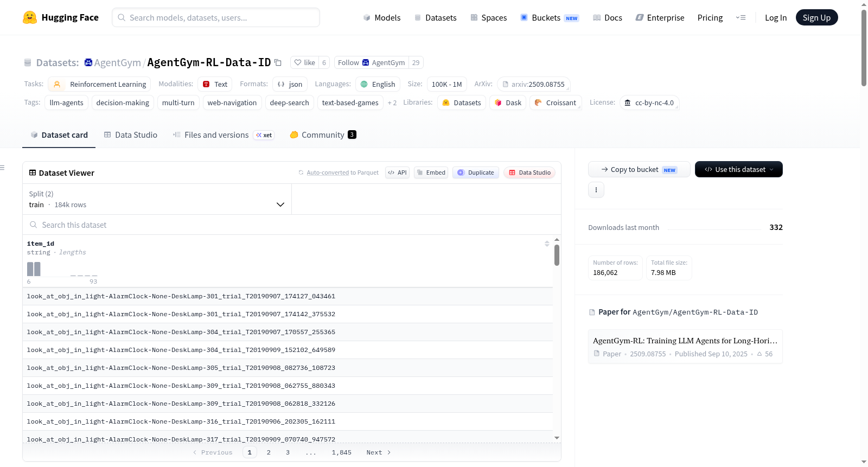This screenshot has height=467, width=868.
Task: Select the json format tag
Action: tap(290, 84)
